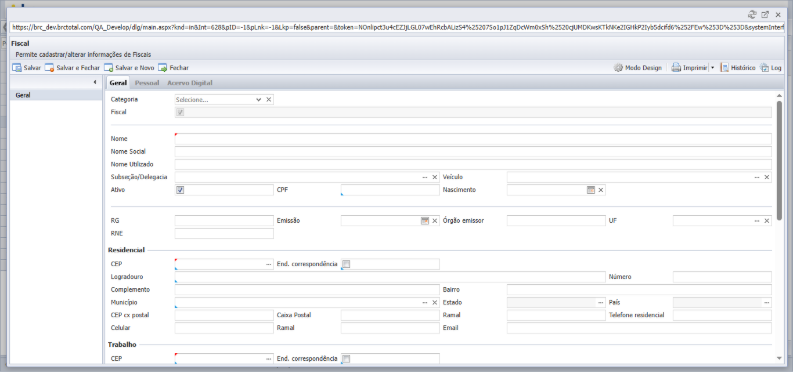Screen dimensions: 793x372
Task: Click the Complemento input field
Action: pyautogui.click(x=307, y=290)
